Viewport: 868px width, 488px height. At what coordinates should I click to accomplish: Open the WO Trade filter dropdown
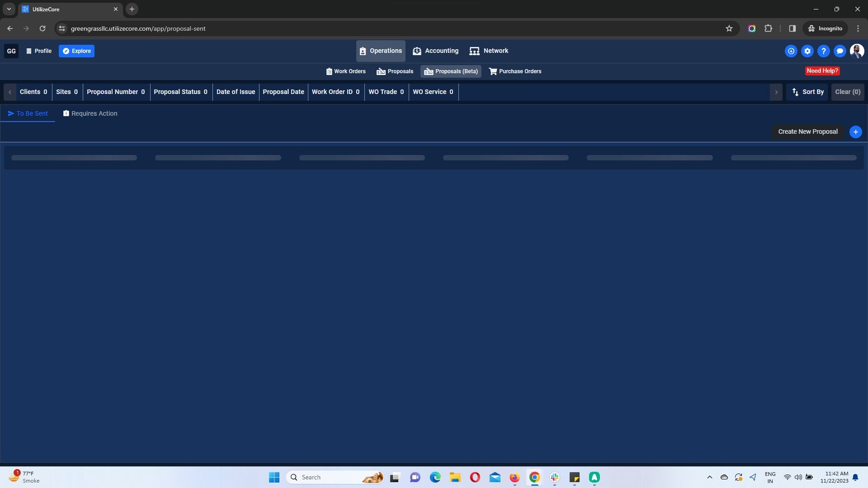[x=386, y=92]
